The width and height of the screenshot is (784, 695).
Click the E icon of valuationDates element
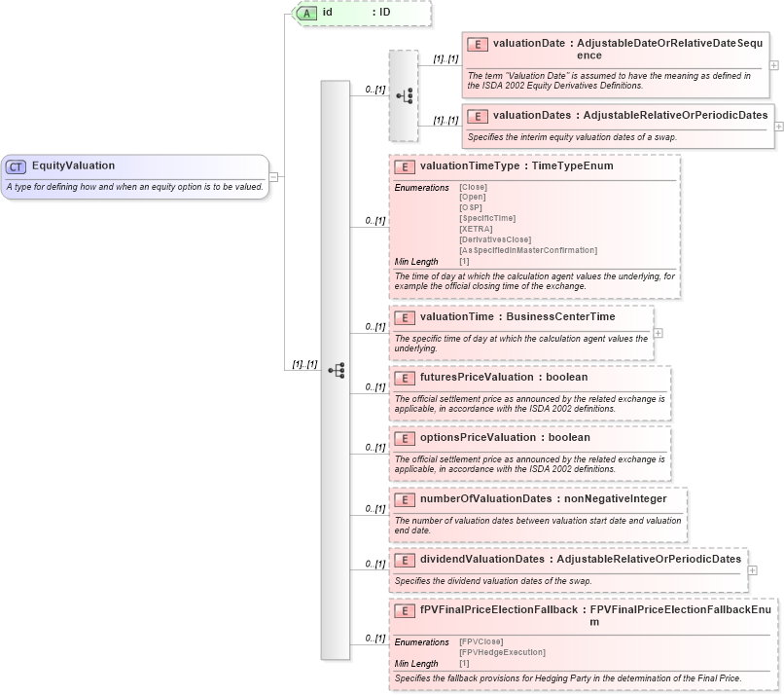478,117
